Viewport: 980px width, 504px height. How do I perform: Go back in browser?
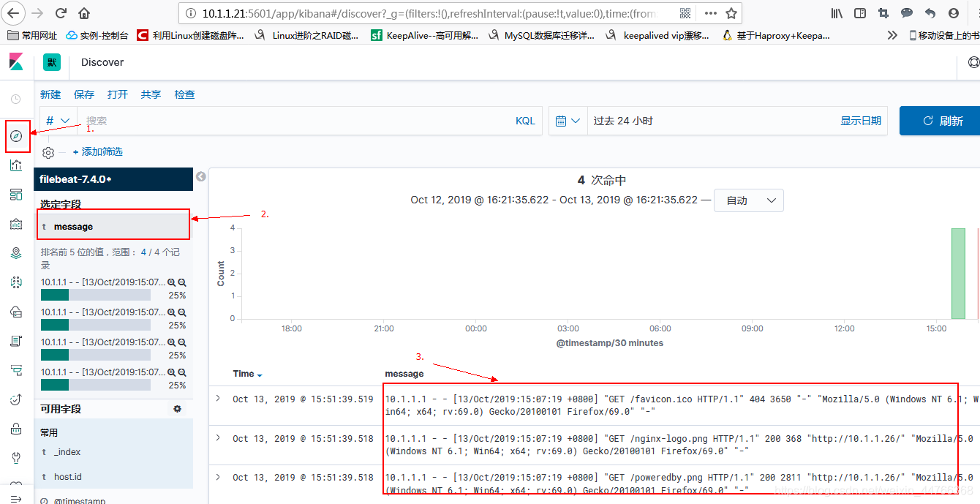point(15,13)
